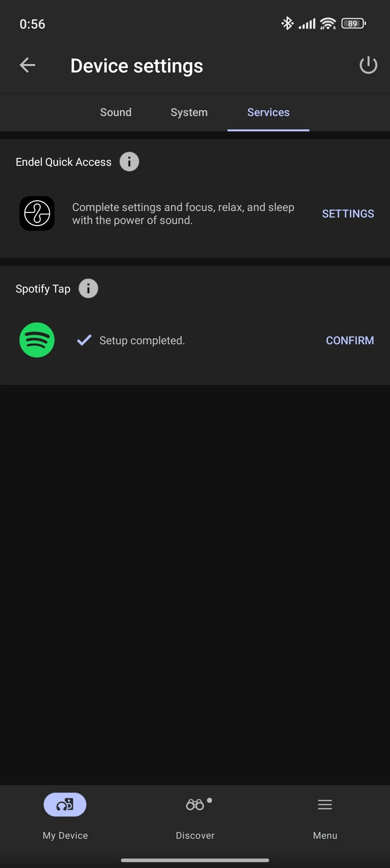Open My Device headphone-speaker icon

tap(65, 805)
